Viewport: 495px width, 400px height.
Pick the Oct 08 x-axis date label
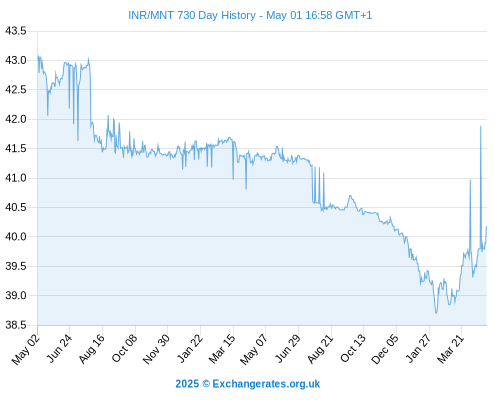(124, 349)
